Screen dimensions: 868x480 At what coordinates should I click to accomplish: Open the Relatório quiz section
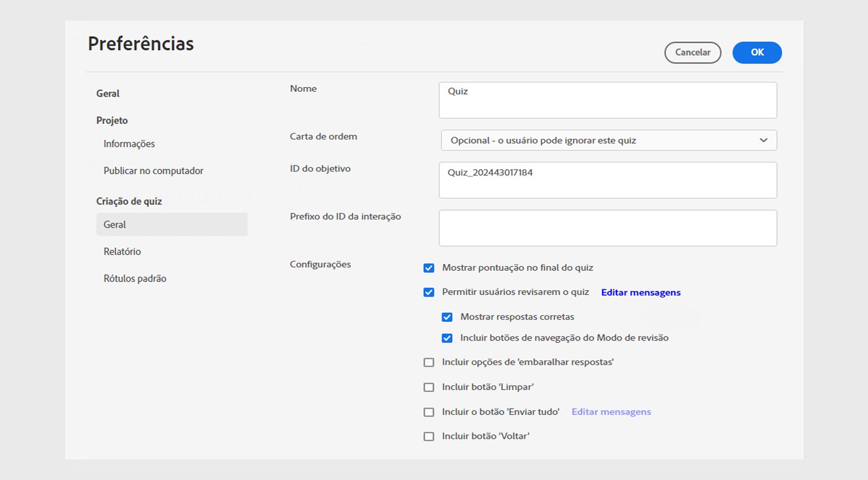coord(122,251)
